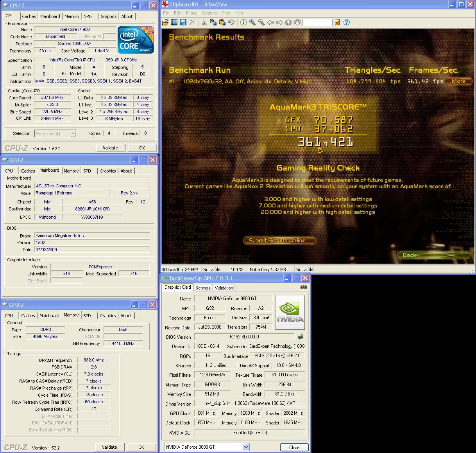
Task: Click the 882.0 MHz DRAM Frequency value
Action: [x=94, y=360]
